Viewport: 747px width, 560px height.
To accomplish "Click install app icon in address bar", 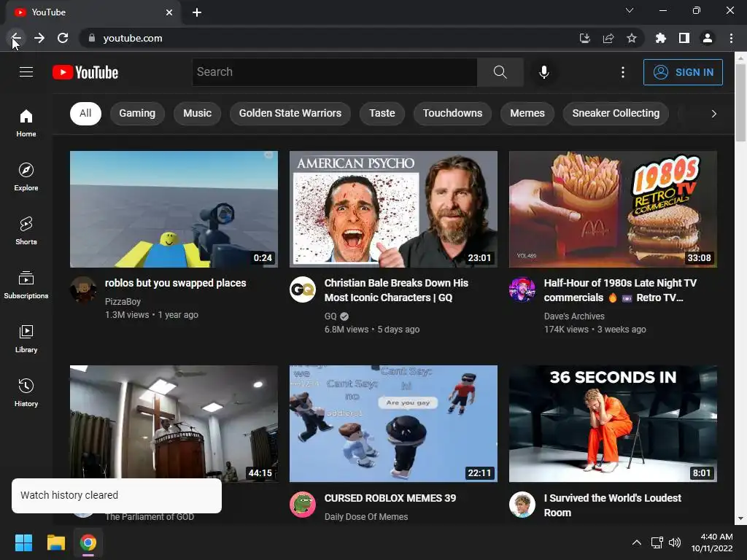I will (x=585, y=38).
